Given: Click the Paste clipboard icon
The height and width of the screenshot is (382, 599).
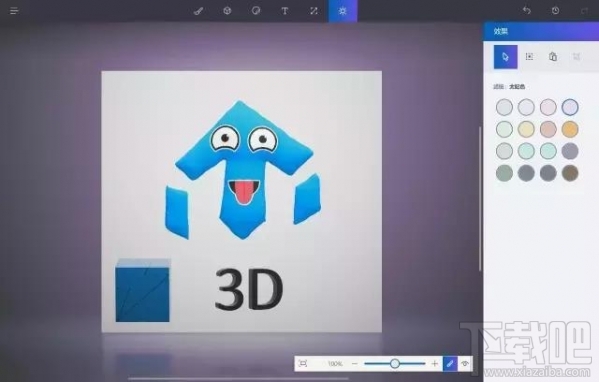Looking at the screenshot, I should pos(553,57).
